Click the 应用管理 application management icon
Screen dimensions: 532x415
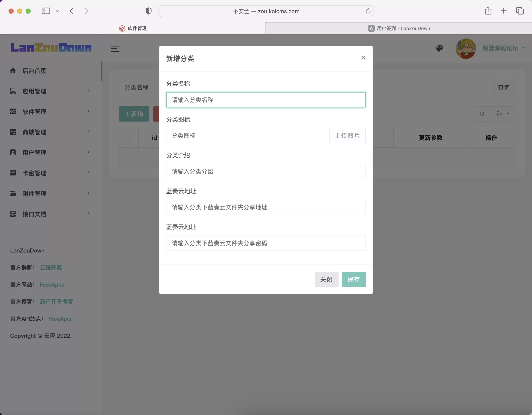[13, 91]
